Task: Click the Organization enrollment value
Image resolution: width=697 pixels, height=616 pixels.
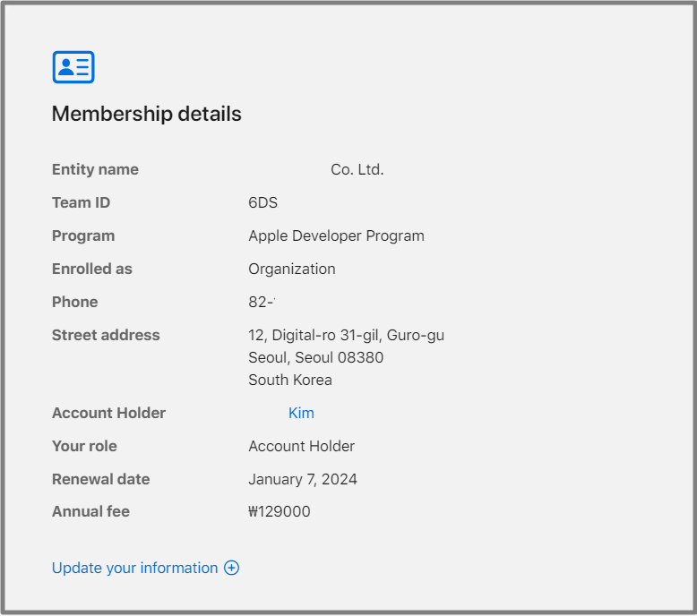Action: (x=291, y=269)
